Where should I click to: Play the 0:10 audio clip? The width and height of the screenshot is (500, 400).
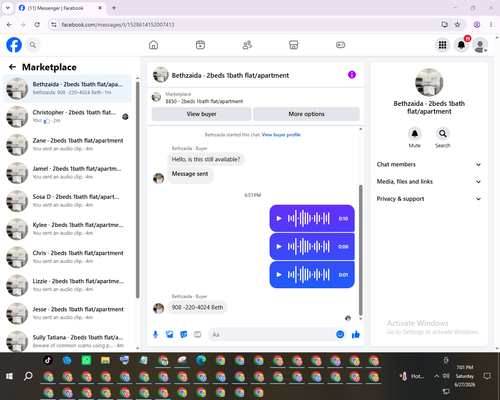(x=279, y=219)
